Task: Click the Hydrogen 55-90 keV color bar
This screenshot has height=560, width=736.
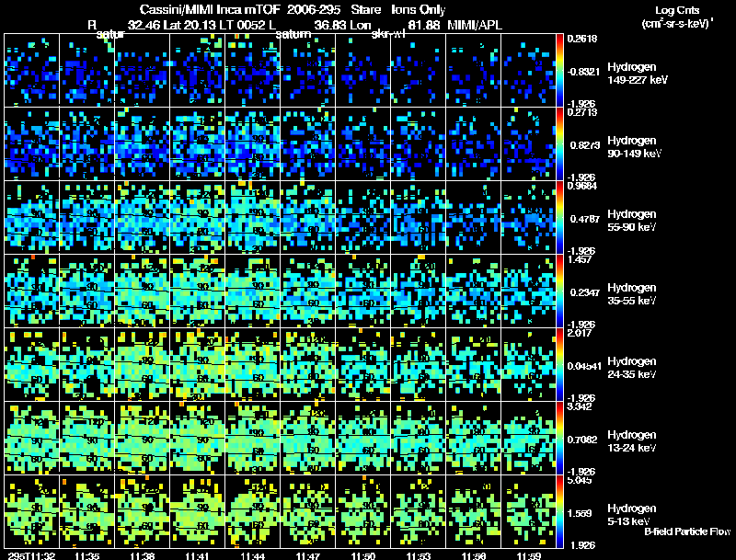Action: click(x=559, y=217)
